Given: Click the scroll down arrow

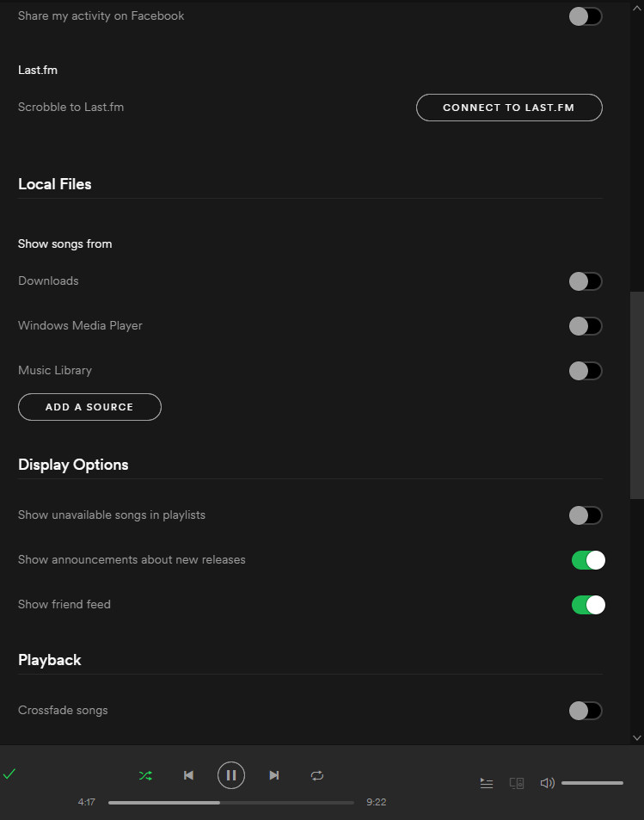Looking at the screenshot, I should pyautogui.click(x=637, y=737).
